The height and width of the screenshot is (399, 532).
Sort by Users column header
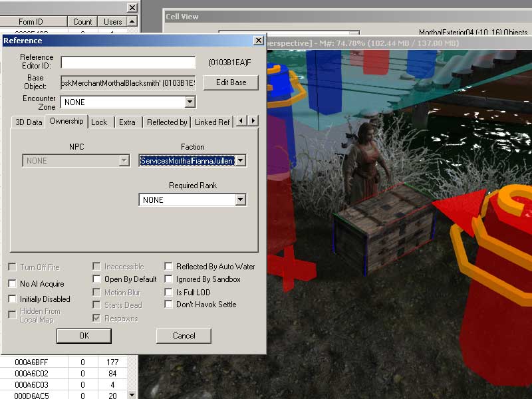(x=112, y=22)
